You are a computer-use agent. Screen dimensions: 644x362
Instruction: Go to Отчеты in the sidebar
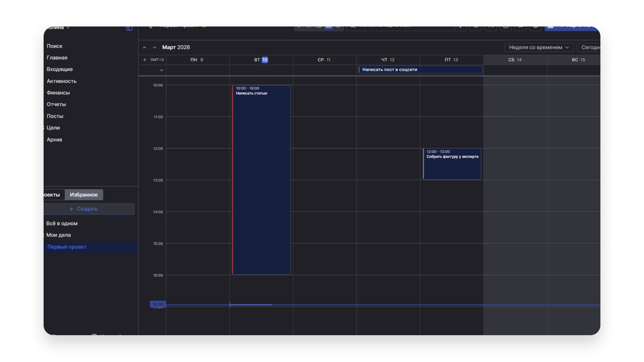coord(56,104)
